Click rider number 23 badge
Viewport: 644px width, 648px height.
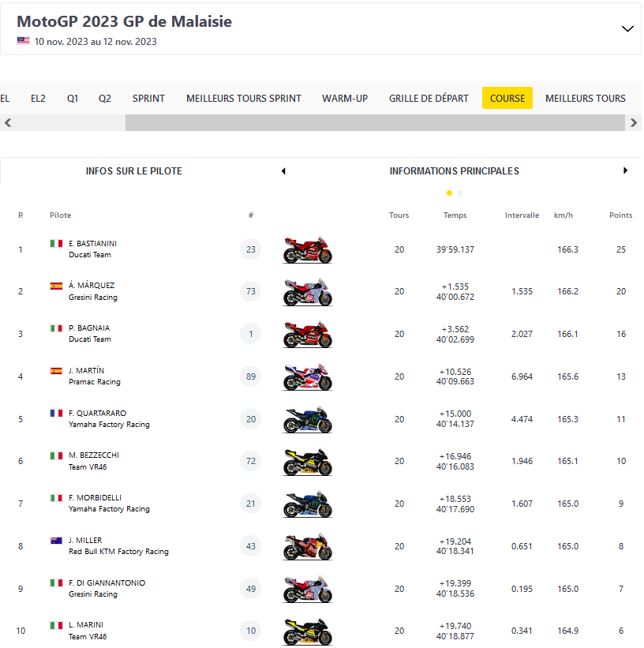click(x=251, y=249)
